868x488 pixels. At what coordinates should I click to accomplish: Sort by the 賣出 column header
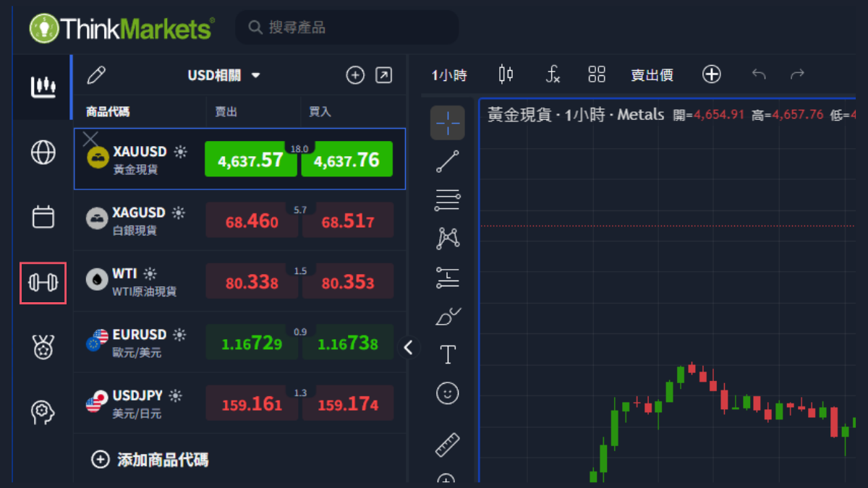click(x=226, y=112)
